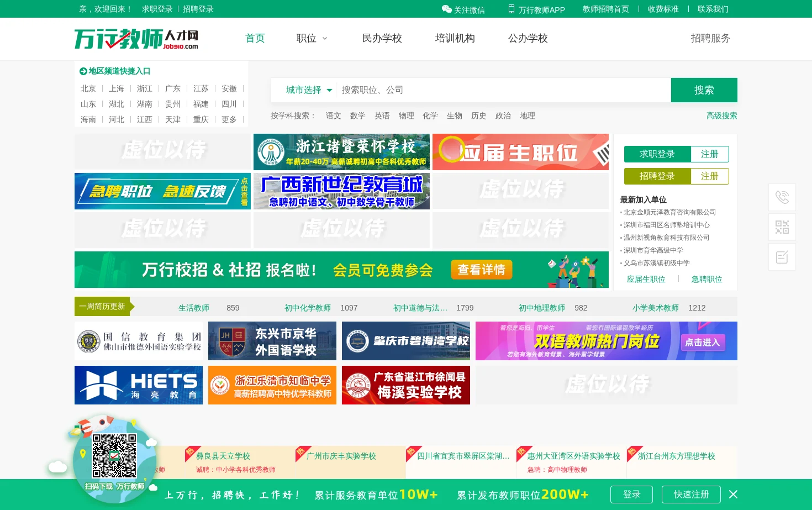Open the 浙江诸暨荣怀学校 banner

pos(341,152)
